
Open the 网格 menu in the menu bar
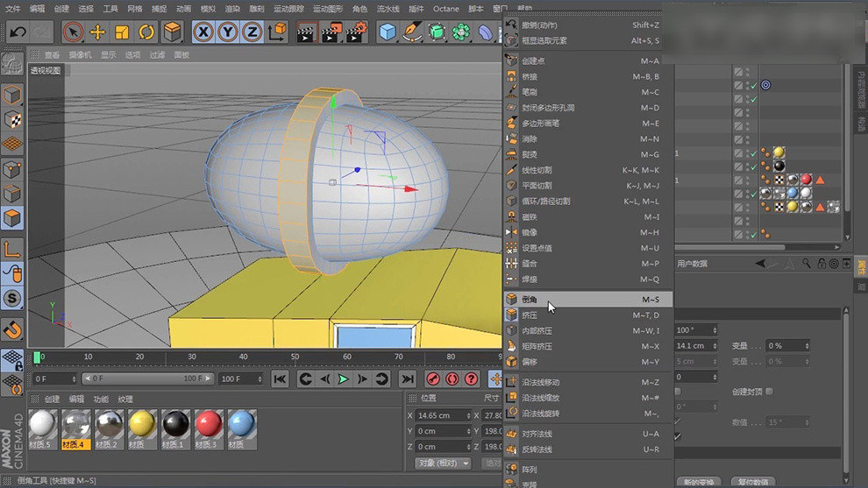134,9
